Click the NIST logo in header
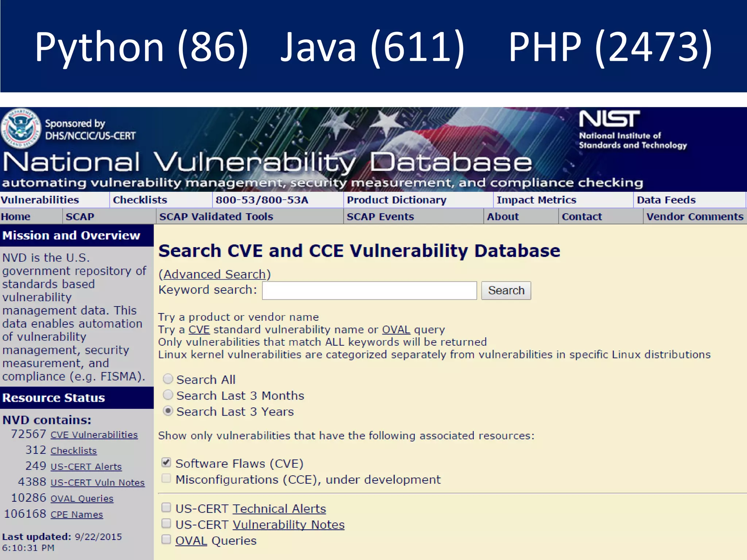Screen dimensions: 747x560 click(x=609, y=119)
